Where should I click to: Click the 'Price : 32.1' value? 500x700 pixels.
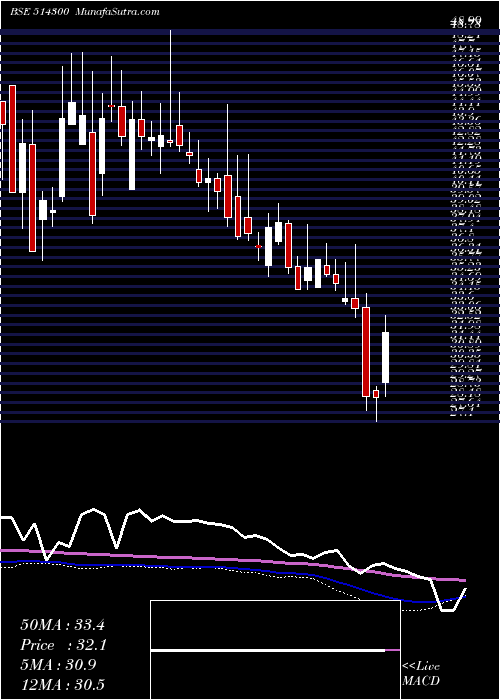click(62, 645)
